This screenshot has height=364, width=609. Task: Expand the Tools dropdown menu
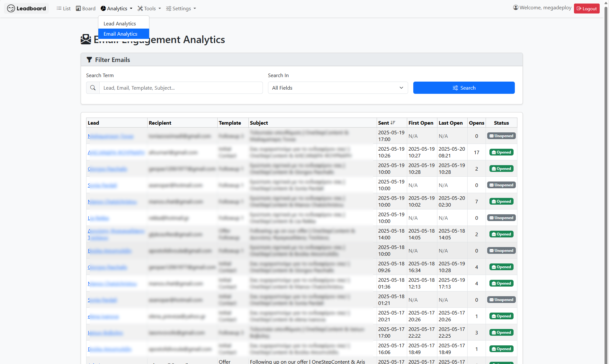[149, 9]
